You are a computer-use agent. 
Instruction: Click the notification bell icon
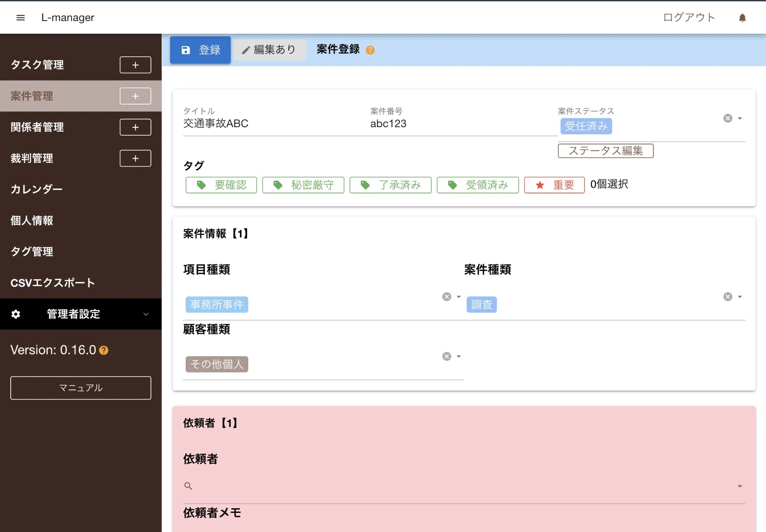point(742,17)
